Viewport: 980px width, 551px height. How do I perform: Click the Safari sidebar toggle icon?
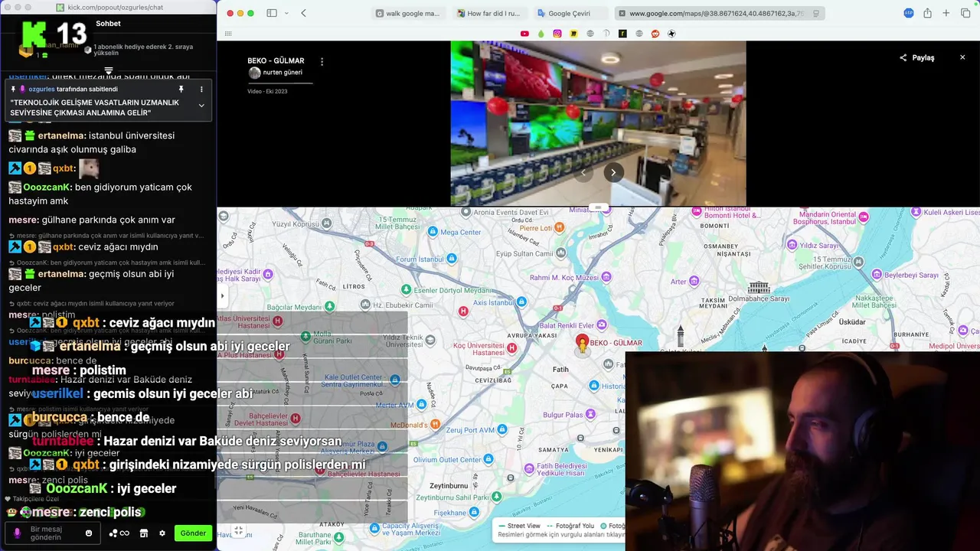click(272, 13)
